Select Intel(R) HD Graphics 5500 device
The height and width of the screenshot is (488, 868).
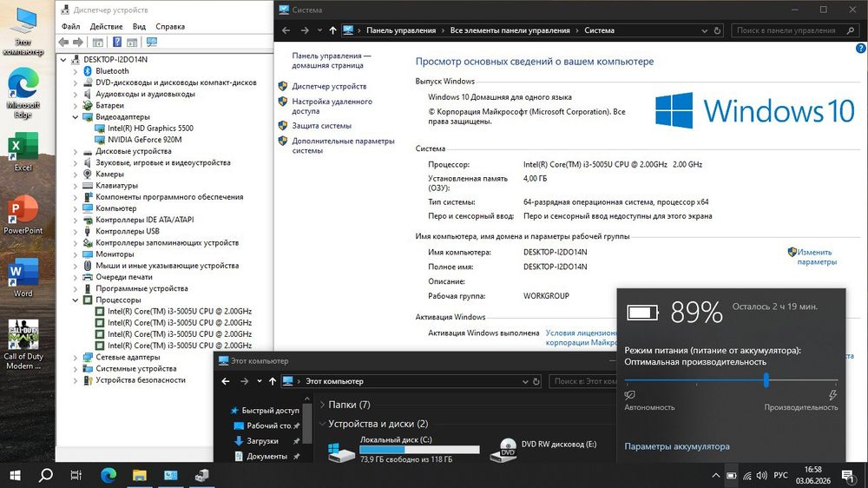(x=150, y=128)
